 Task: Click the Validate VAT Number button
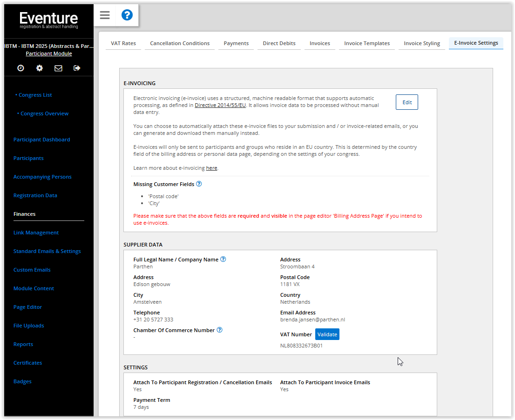coord(327,334)
